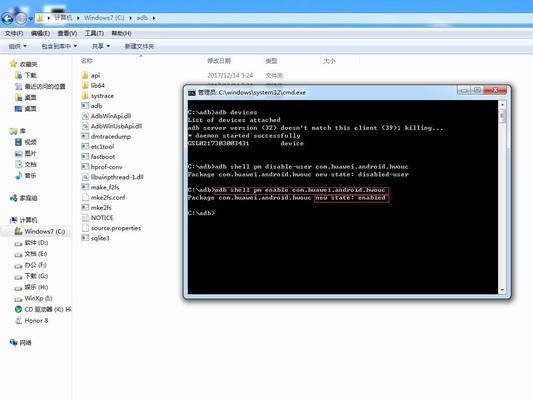Image resolution: width=533 pixels, height=400 pixels.
Task: Select 最近访问的位置 in sidebar
Action: point(40,86)
